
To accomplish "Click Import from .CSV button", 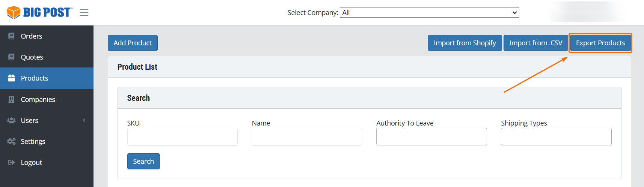I will tap(535, 43).
